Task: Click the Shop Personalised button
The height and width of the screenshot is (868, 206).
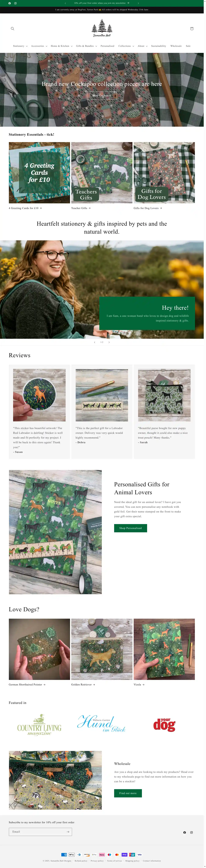Action: (x=131, y=528)
